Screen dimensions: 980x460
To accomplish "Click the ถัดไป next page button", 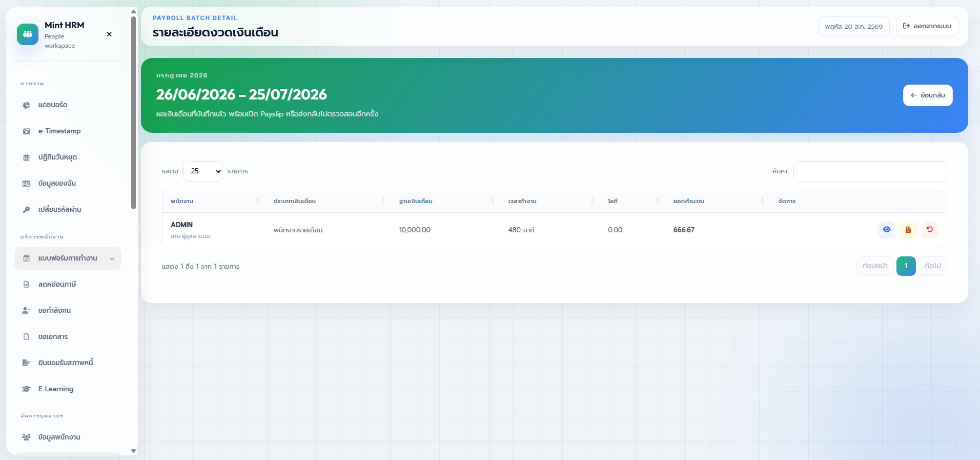I will tap(933, 266).
